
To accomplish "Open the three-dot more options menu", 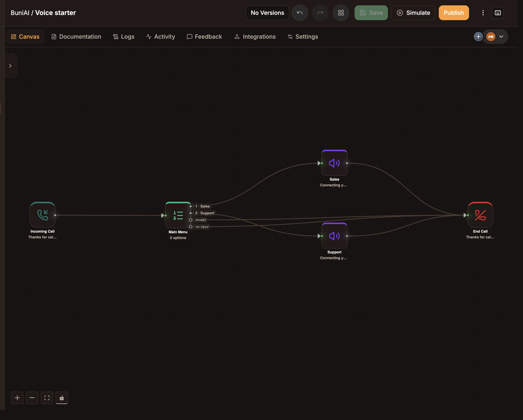I will (483, 13).
